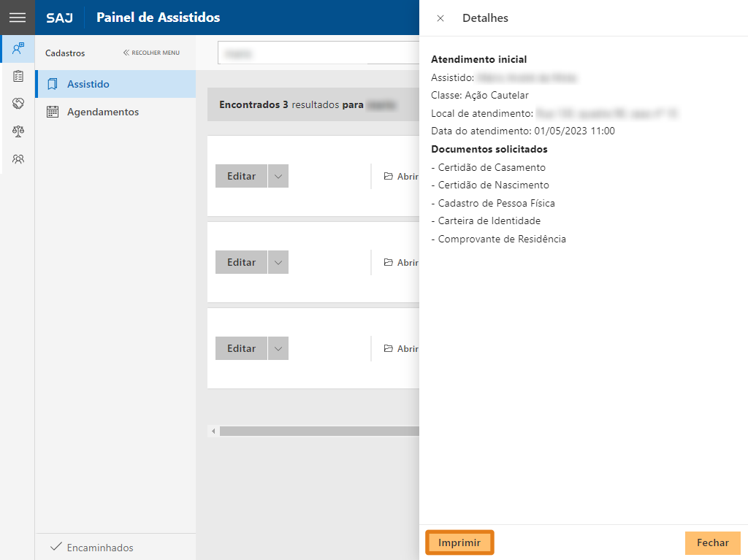Click the Detalhes panel title

tap(485, 18)
